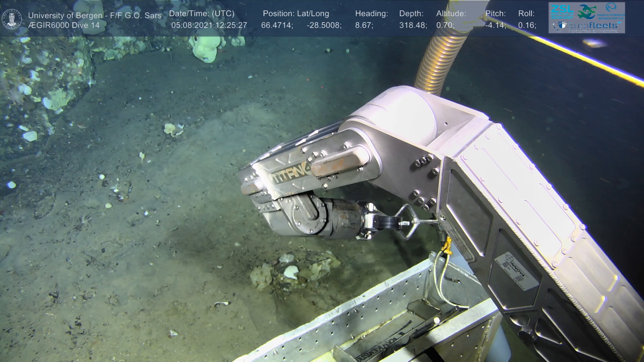The height and width of the screenshot is (362, 644).
Task: Click the Marine & Freshwater Research Institute logo
Action: [x=611, y=12]
